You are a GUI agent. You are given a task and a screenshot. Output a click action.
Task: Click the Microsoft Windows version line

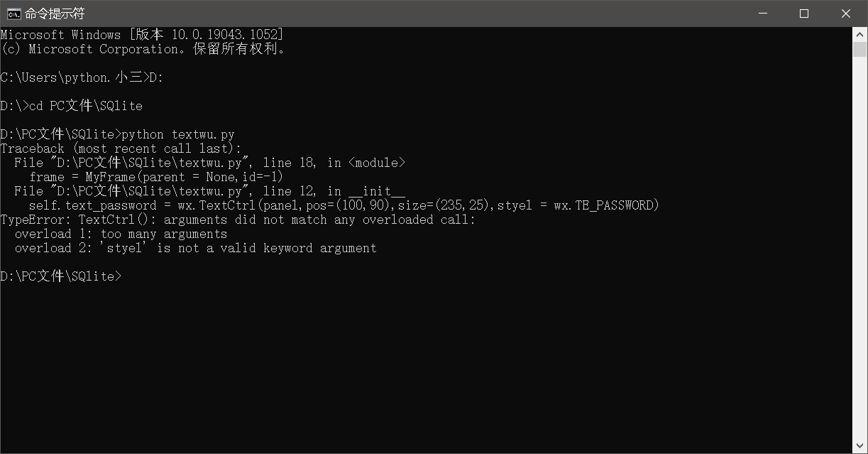pos(142,35)
